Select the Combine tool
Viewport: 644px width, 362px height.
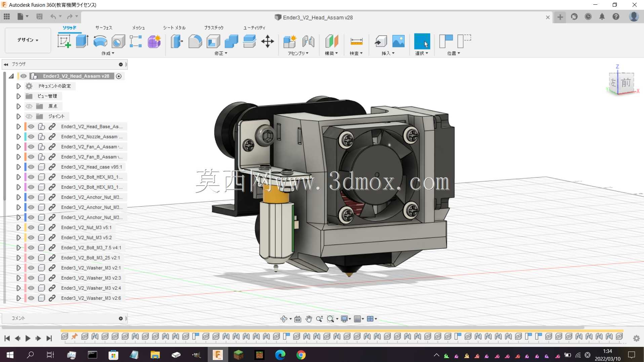pyautogui.click(x=231, y=41)
